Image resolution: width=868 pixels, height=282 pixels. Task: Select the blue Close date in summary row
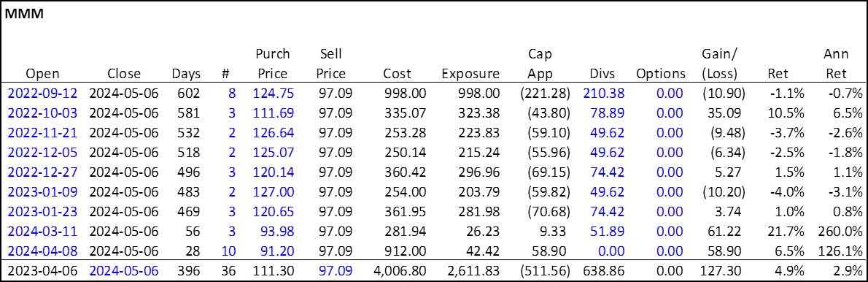click(x=124, y=272)
